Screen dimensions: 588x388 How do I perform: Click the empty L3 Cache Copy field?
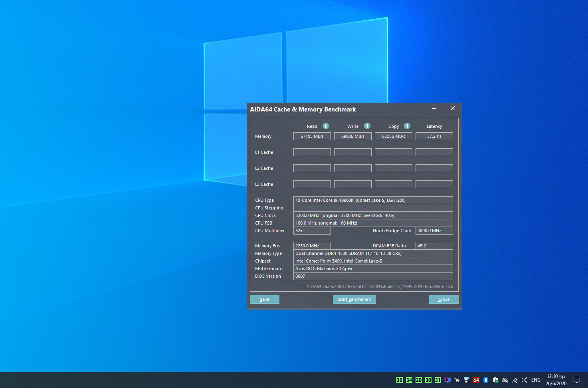[394, 184]
